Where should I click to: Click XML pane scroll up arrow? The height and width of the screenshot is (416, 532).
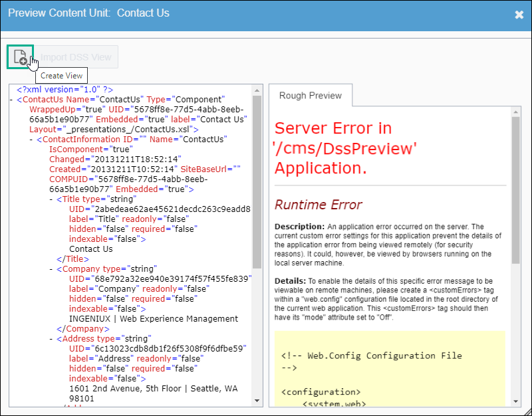click(x=257, y=90)
